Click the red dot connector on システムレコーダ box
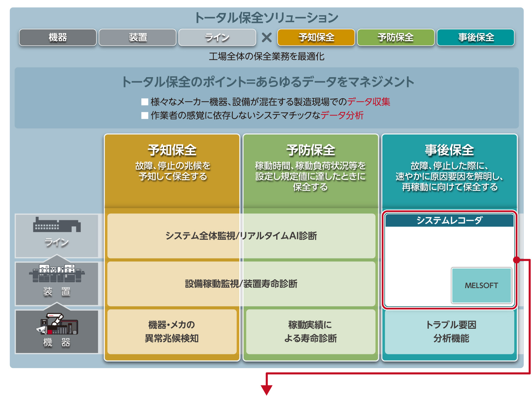This screenshot has height=396, width=532. pos(517,260)
